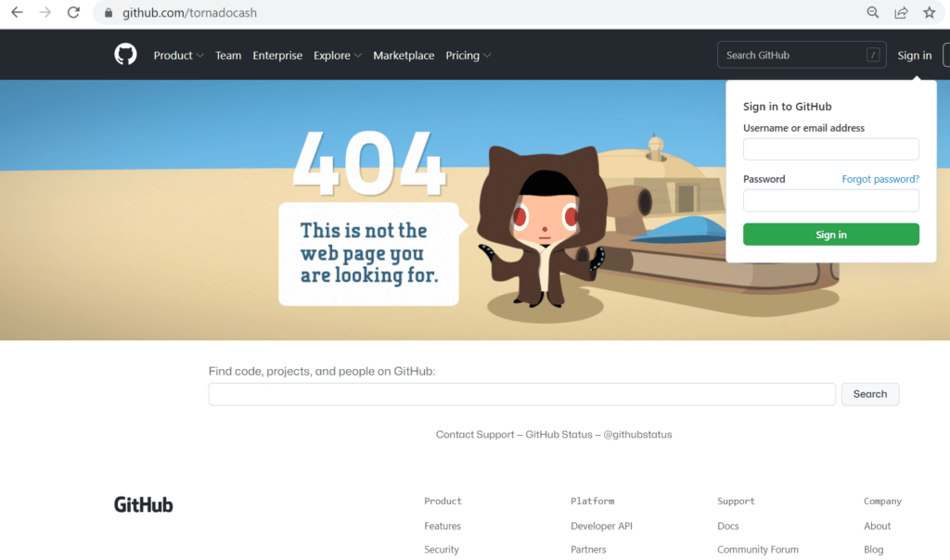Expand the Explore dropdown menu
Image resolution: width=950 pixels, height=560 pixels.
338,55
